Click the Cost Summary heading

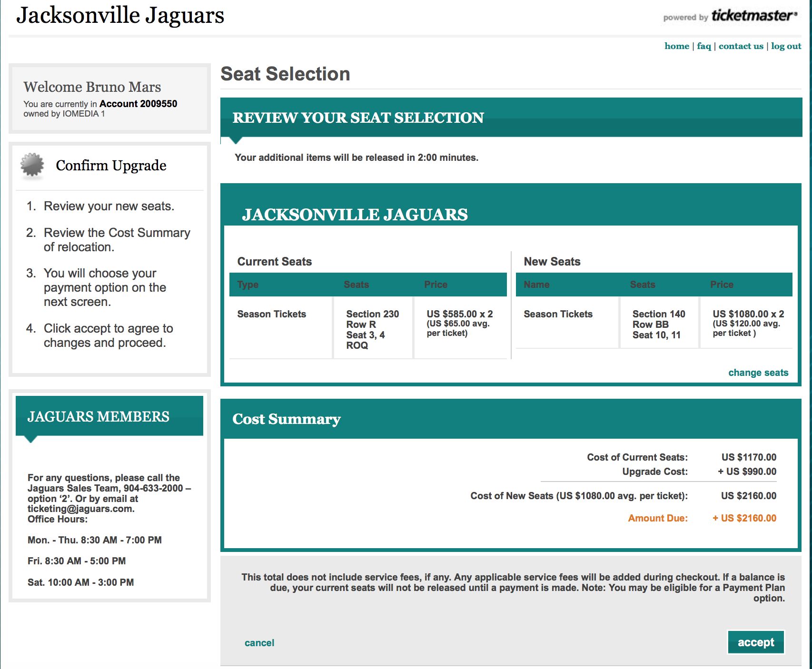tap(287, 419)
